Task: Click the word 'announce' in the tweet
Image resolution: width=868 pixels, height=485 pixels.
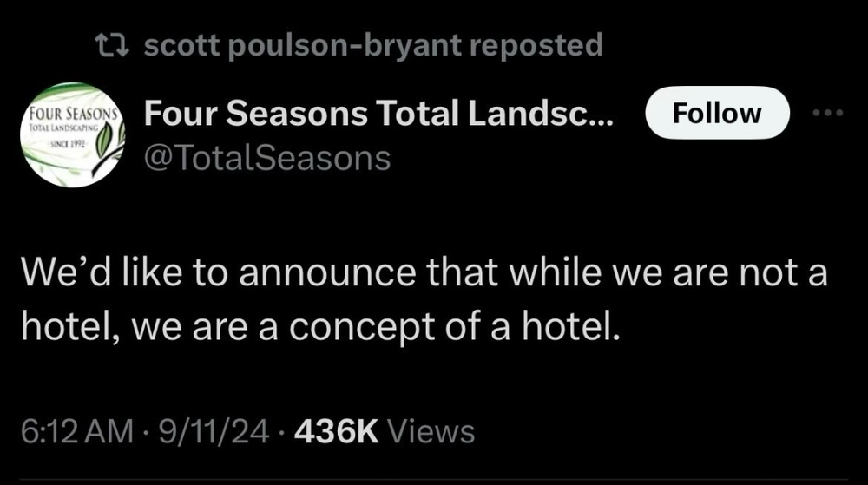Action: tap(327, 273)
